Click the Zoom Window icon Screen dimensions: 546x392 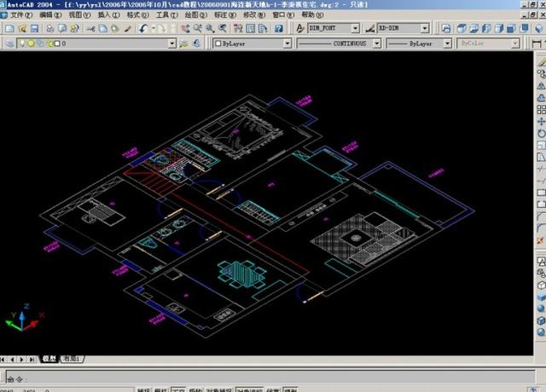click(x=210, y=28)
